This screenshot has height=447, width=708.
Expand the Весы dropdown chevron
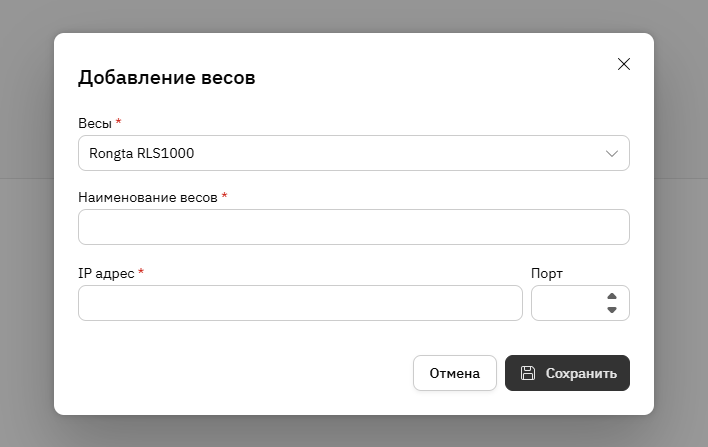tap(611, 154)
